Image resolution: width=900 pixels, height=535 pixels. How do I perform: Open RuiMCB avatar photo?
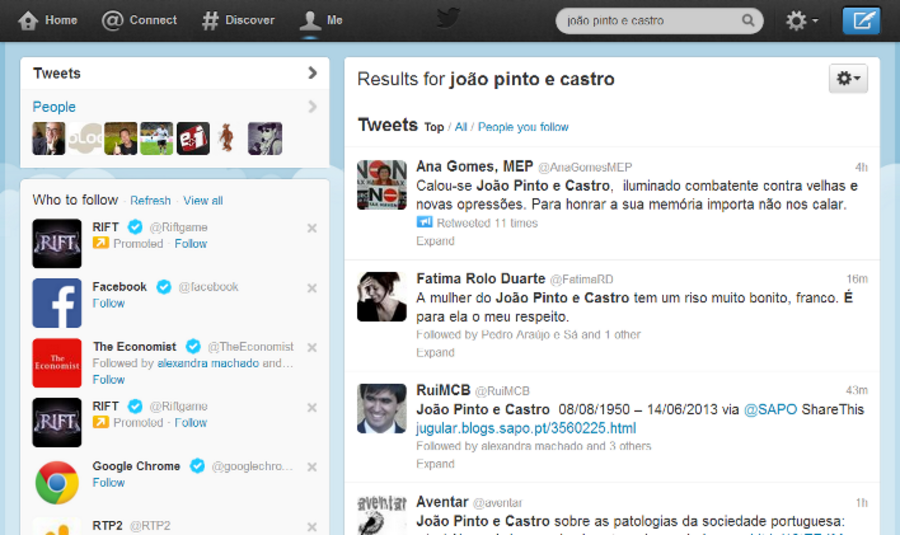pos(382,408)
